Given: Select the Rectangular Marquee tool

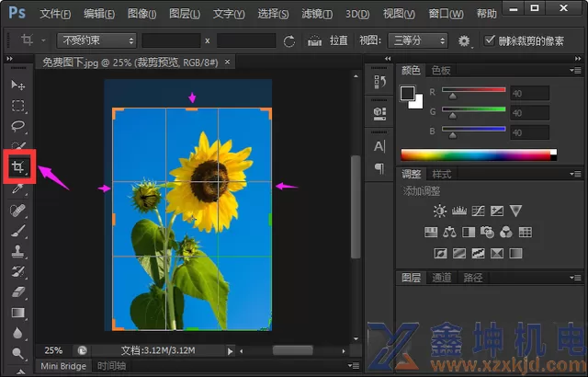Looking at the screenshot, I should point(18,106).
